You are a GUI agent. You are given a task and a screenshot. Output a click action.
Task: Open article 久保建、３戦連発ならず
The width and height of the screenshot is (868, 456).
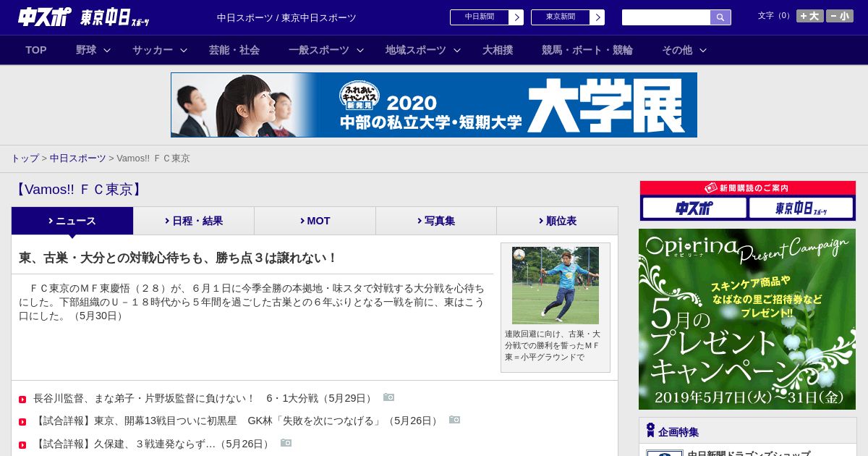153,444
